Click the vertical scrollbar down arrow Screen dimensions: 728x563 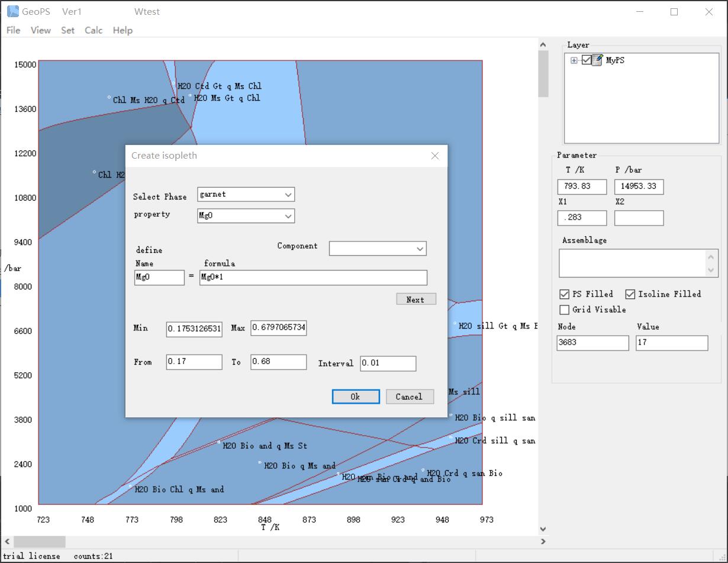pos(543,529)
